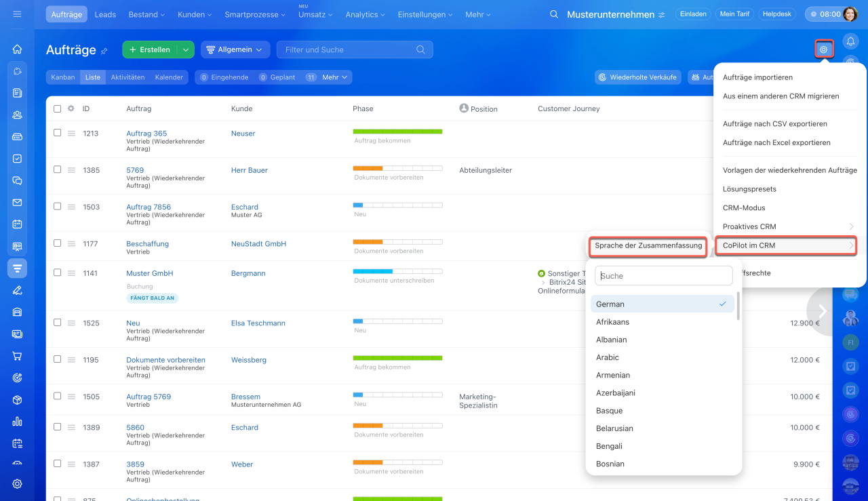
Task: Open the Allgemein pipeline dropdown
Action: pyautogui.click(x=235, y=49)
